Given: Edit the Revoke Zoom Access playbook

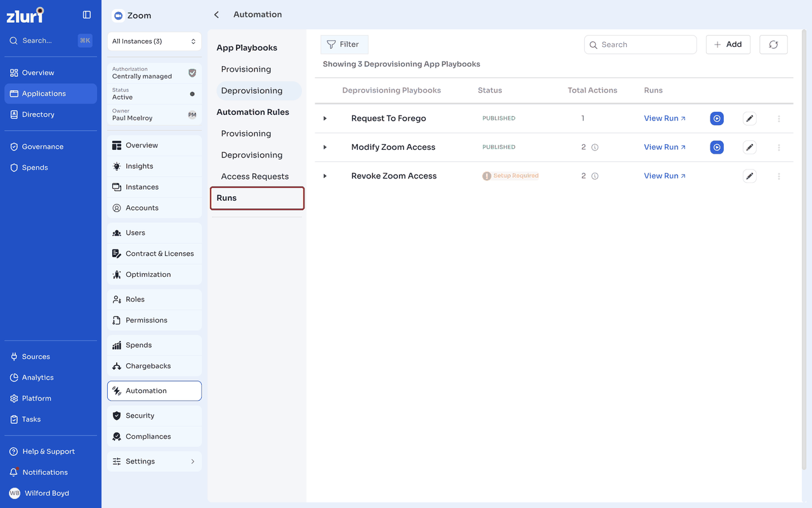Looking at the screenshot, I should [750, 176].
